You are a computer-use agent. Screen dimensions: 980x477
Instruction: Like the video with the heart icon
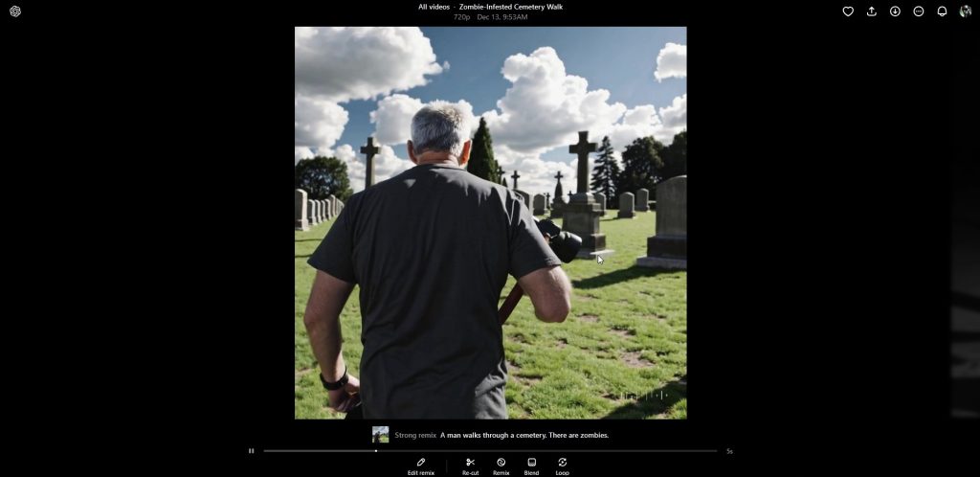tap(847, 11)
